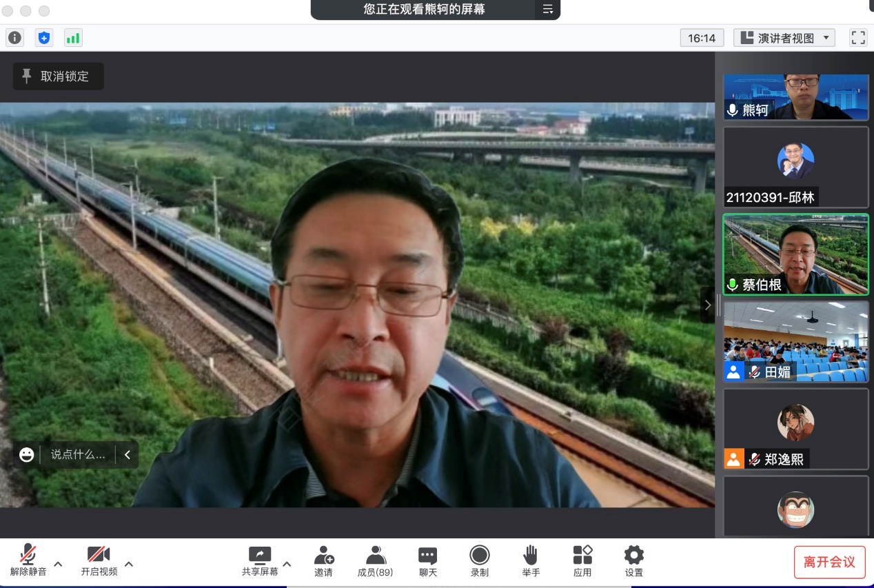
Task: Open the Chat (聊天) panel
Action: click(428, 561)
